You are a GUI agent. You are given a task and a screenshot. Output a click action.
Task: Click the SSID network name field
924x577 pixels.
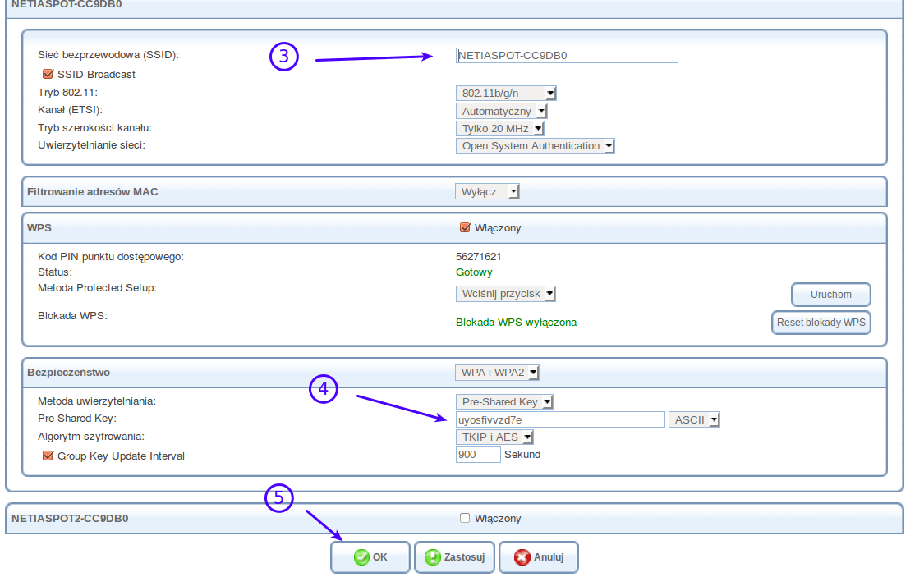(x=567, y=55)
